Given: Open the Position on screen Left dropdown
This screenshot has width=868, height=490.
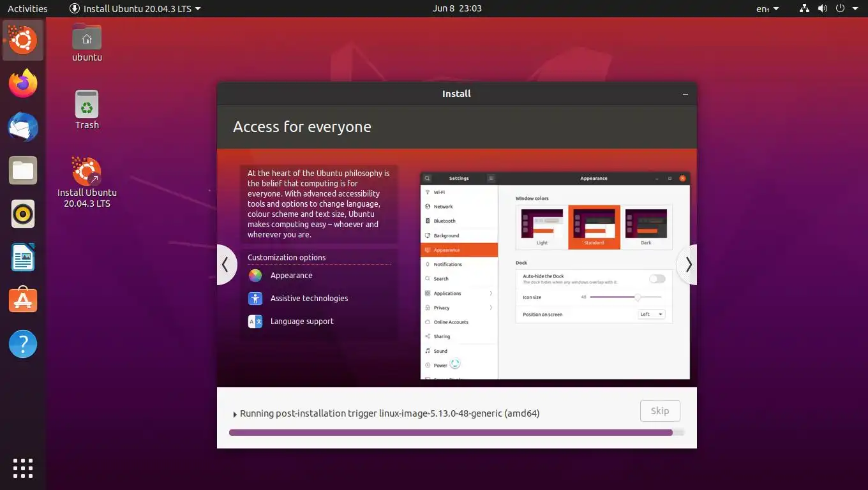Looking at the screenshot, I should click(x=652, y=314).
